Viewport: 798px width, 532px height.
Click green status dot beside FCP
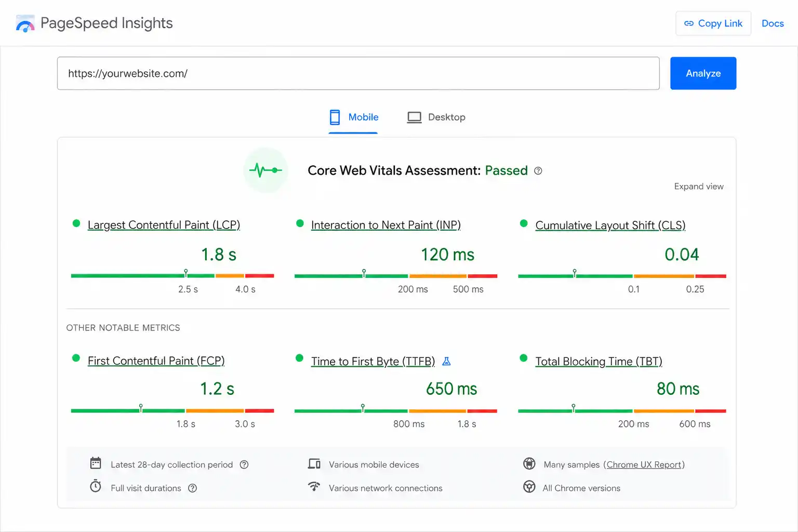coord(76,358)
